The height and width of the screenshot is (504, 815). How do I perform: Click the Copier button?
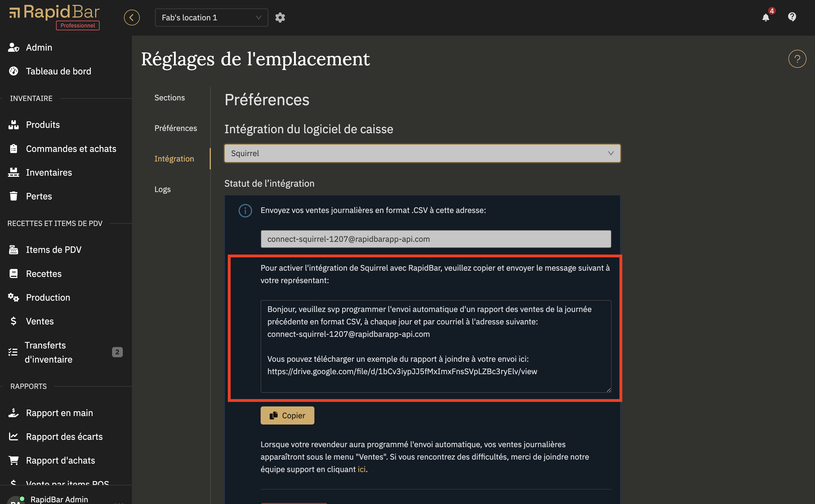(287, 415)
